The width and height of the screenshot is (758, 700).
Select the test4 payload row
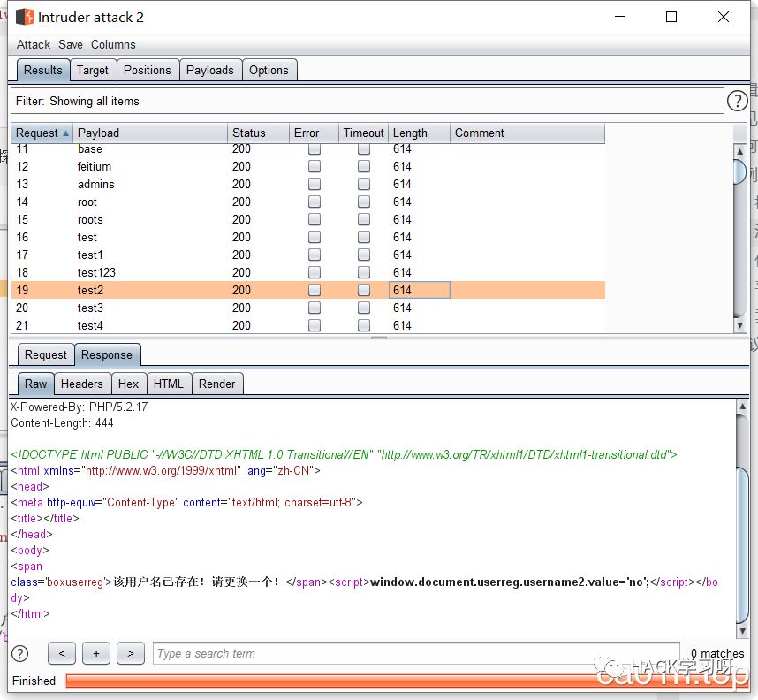point(308,325)
